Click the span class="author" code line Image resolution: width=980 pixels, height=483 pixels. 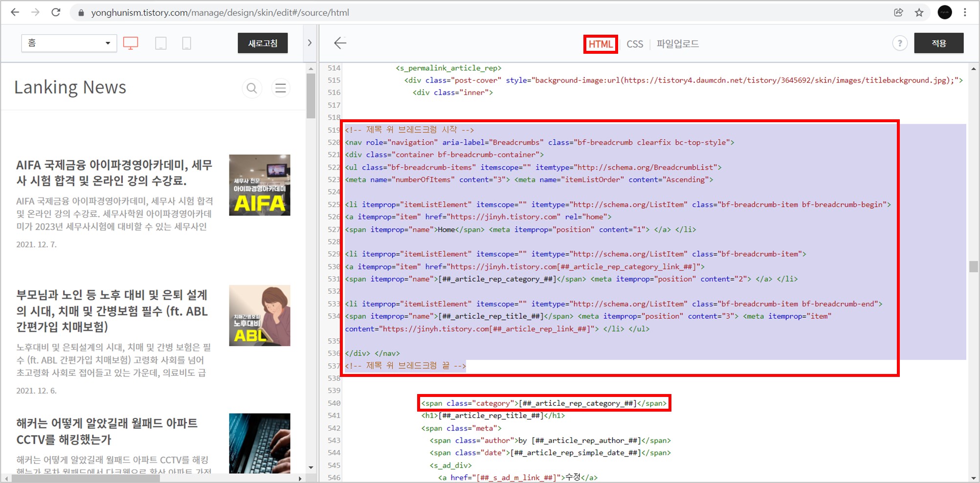pyautogui.click(x=550, y=440)
